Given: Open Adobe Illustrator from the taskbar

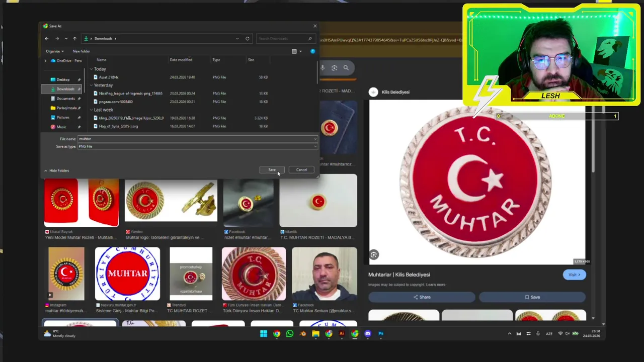Looking at the screenshot, I should click(x=342, y=333).
